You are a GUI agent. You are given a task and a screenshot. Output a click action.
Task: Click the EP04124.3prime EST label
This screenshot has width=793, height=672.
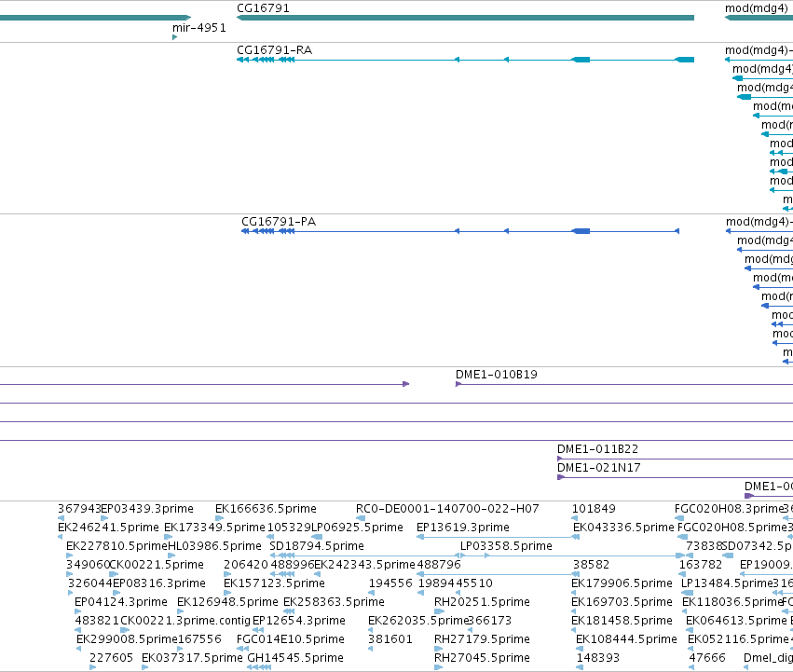tap(121, 602)
